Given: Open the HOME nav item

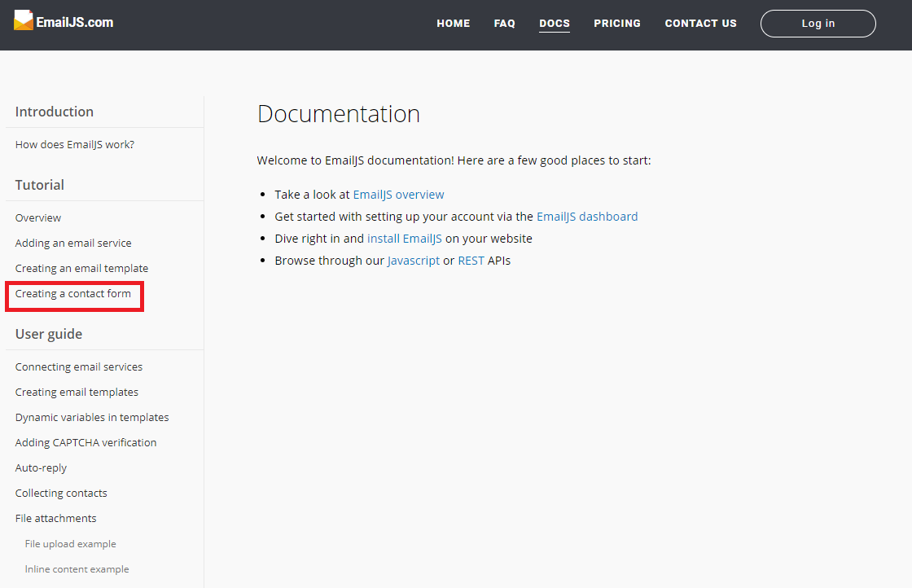Looking at the screenshot, I should 453,24.
